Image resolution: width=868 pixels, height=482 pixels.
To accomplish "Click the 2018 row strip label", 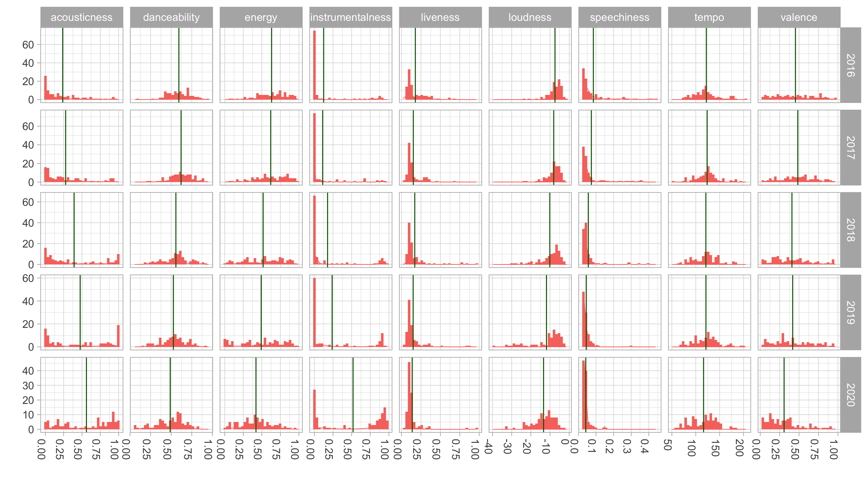I will point(850,230).
